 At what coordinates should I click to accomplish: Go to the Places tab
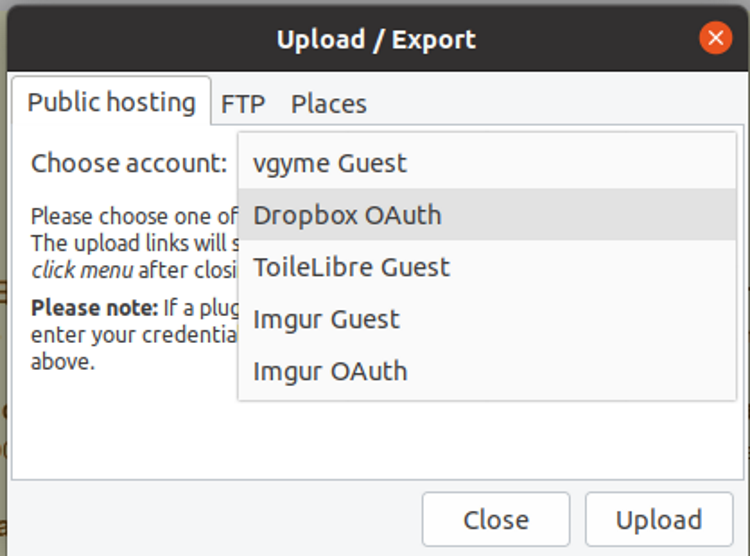click(328, 104)
